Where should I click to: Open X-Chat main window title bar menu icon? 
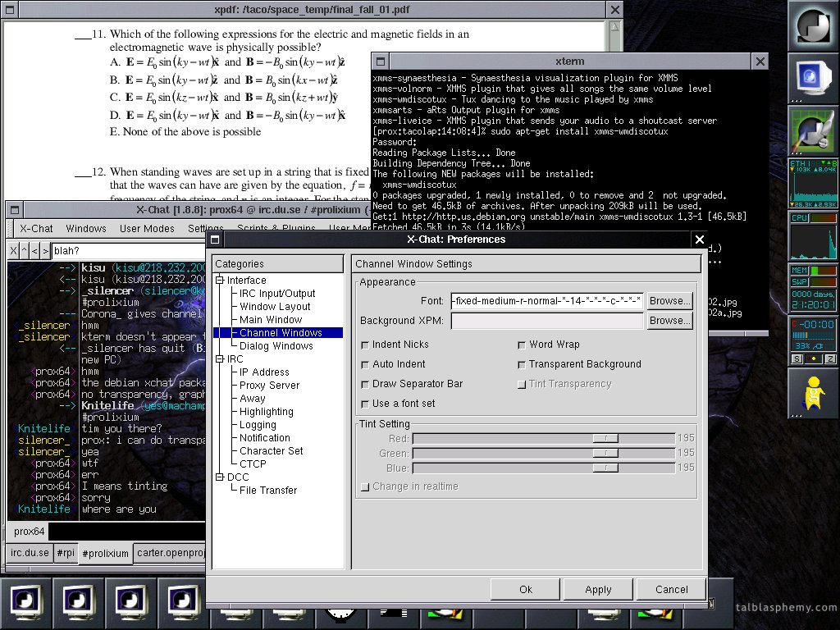pos(15,210)
